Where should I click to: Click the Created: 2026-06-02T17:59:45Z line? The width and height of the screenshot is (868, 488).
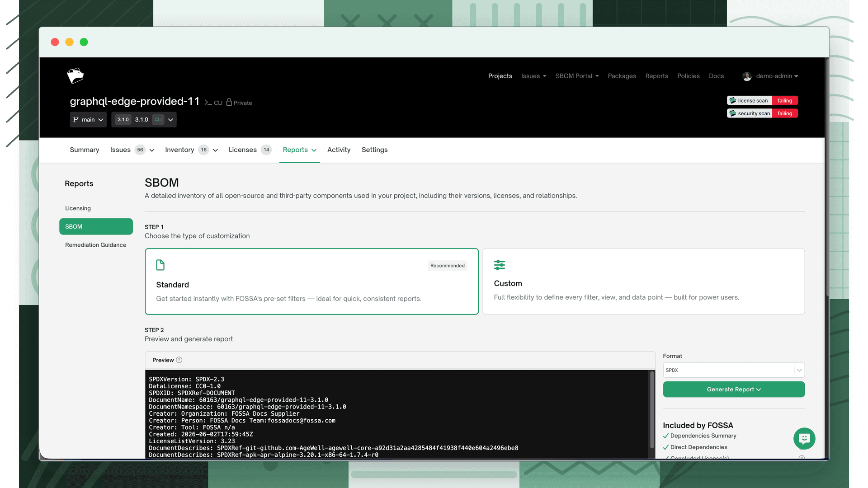point(201,434)
